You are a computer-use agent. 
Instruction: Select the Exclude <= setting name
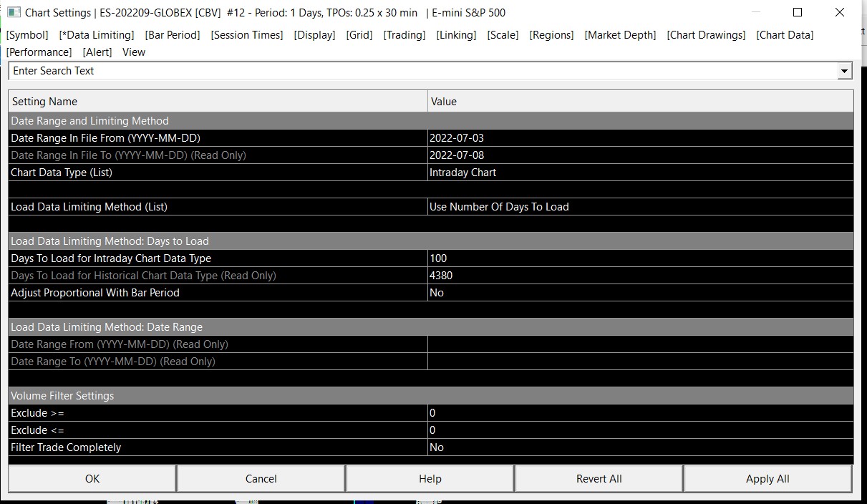[x=37, y=430]
